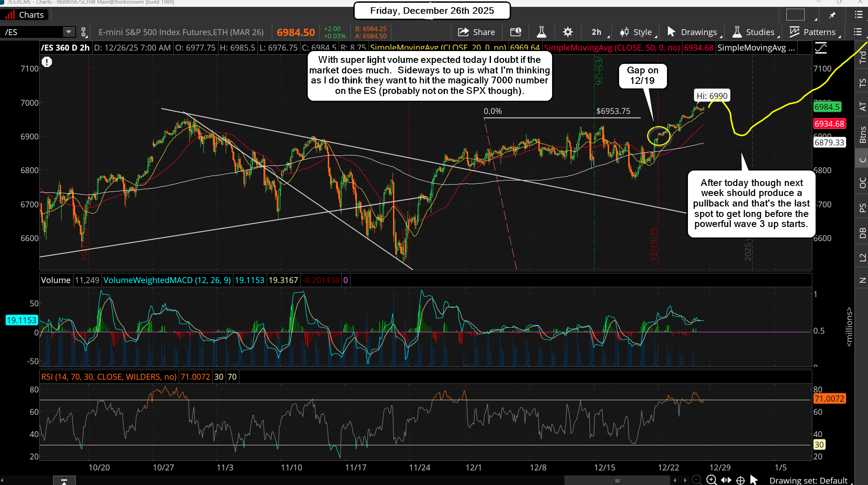Open the Style dropdown menu
Viewport: 868px width, 485px height.
pyautogui.click(x=637, y=32)
